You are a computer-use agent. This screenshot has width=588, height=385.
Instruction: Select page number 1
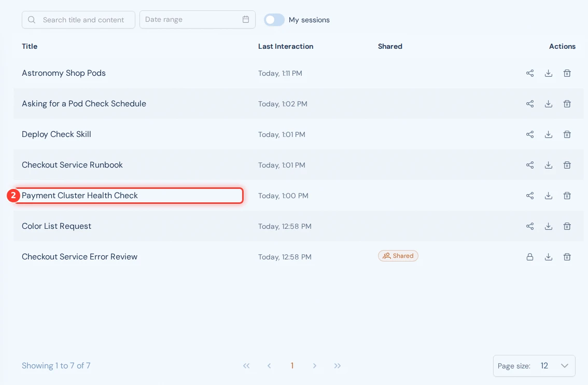tap(292, 366)
